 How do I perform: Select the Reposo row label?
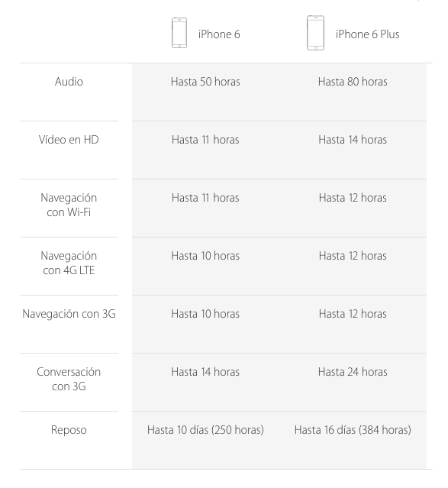[x=69, y=430]
